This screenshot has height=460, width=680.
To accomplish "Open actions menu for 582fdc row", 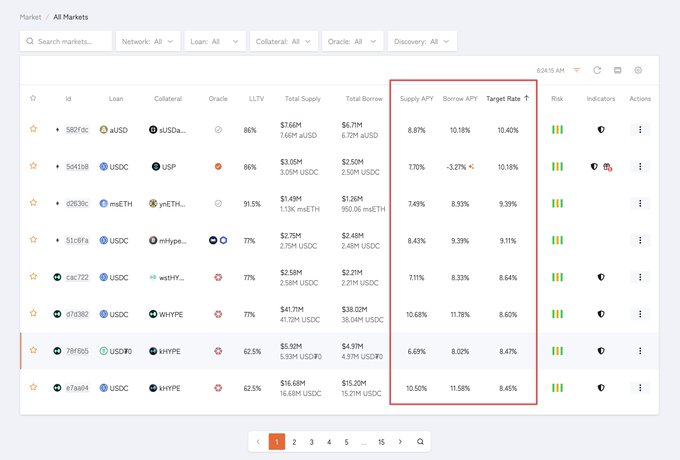I will coord(640,130).
